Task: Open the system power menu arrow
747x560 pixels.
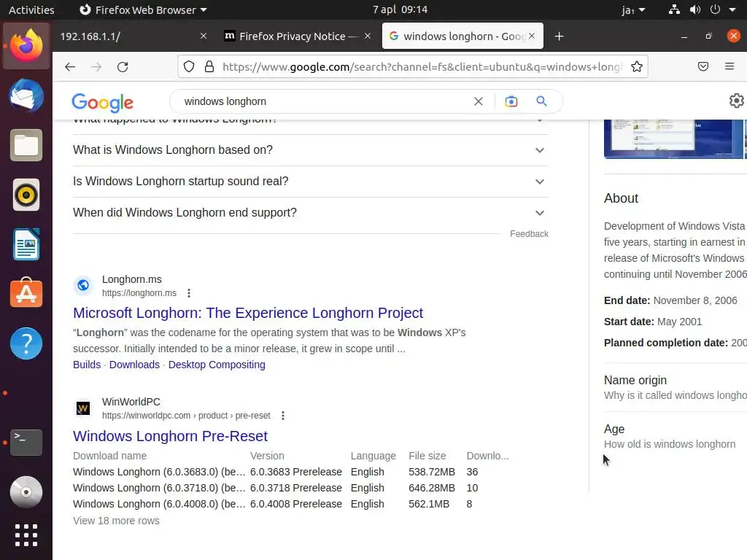Action: pyautogui.click(x=732, y=9)
